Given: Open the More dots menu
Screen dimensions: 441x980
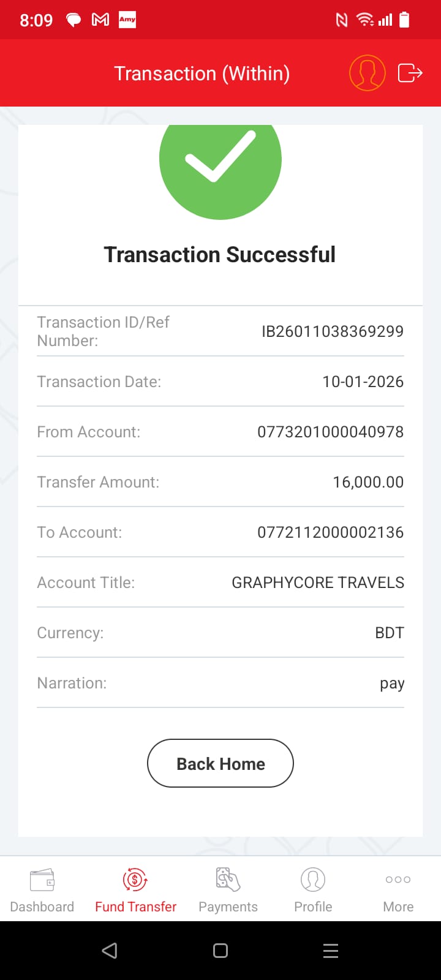Looking at the screenshot, I should [398, 880].
